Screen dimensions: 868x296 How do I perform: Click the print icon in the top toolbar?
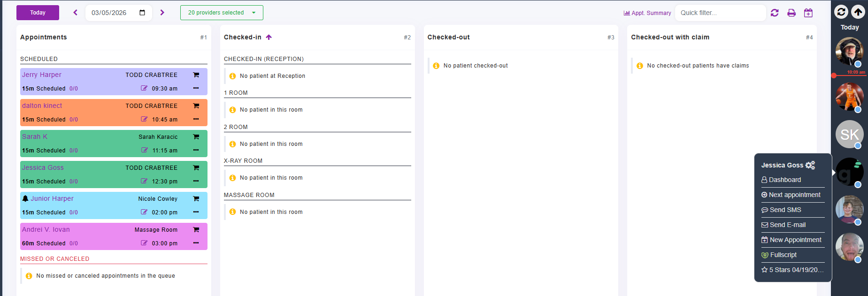(x=791, y=13)
